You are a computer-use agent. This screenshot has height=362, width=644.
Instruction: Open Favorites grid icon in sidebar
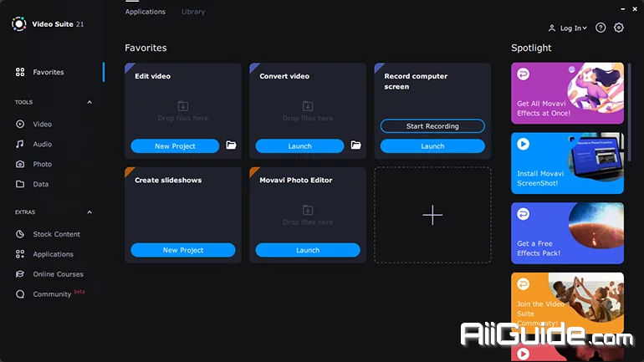[20, 72]
